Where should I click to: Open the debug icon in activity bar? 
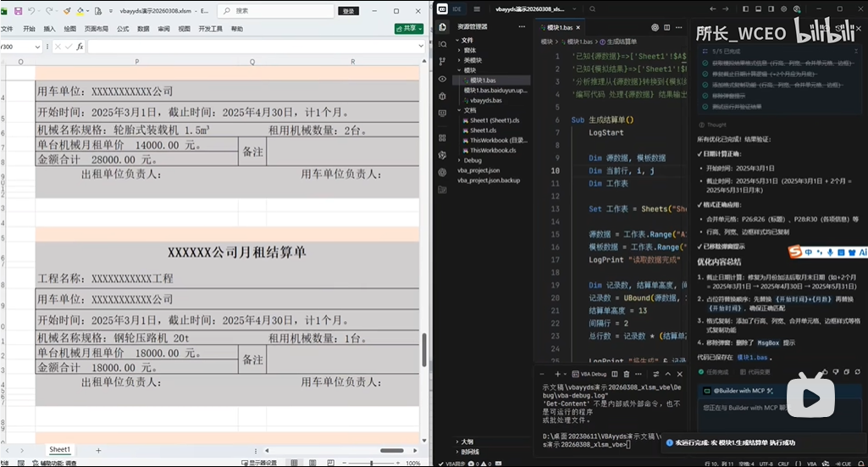(x=442, y=96)
